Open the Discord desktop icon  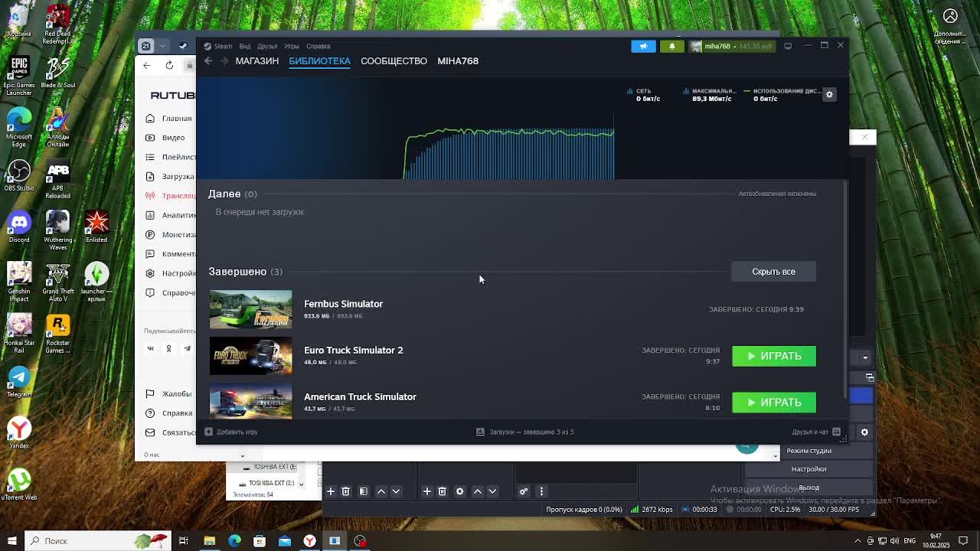[19, 227]
